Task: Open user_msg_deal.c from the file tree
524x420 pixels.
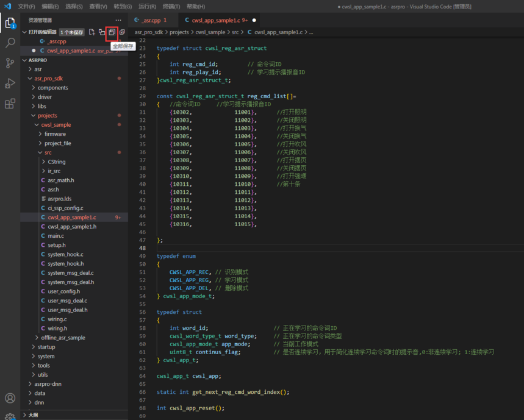Action: tap(74, 301)
